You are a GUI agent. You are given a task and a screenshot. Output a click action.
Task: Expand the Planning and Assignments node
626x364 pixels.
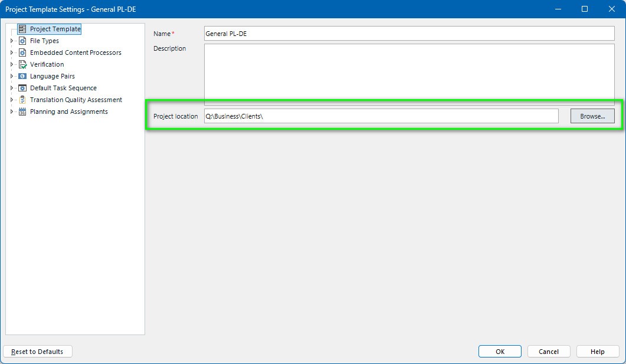(12, 112)
